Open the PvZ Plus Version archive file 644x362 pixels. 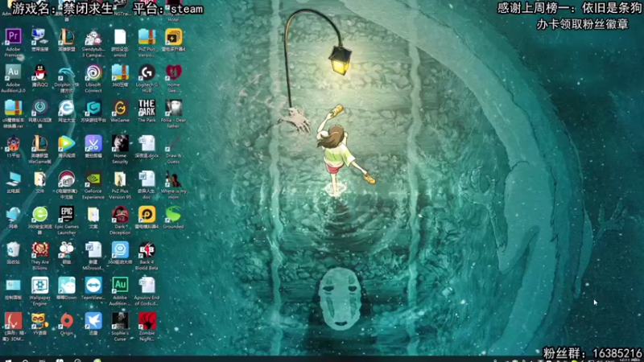[x=147, y=36]
